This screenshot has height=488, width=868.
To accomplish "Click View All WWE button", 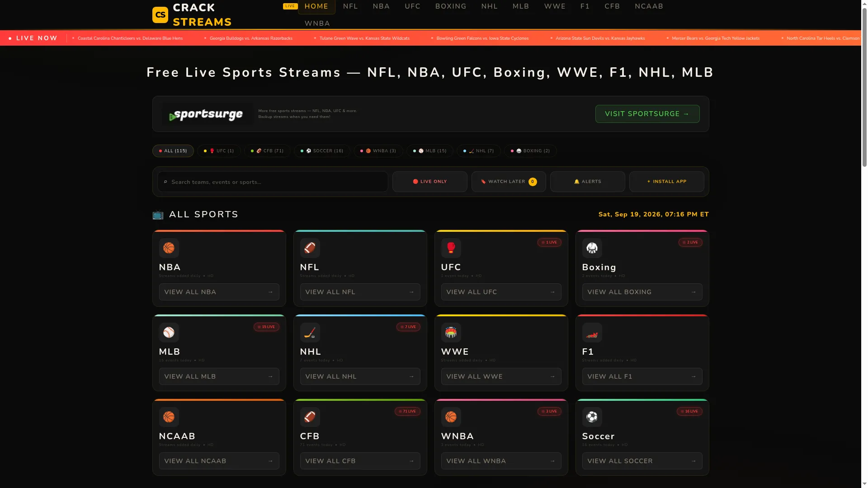I will (x=501, y=376).
